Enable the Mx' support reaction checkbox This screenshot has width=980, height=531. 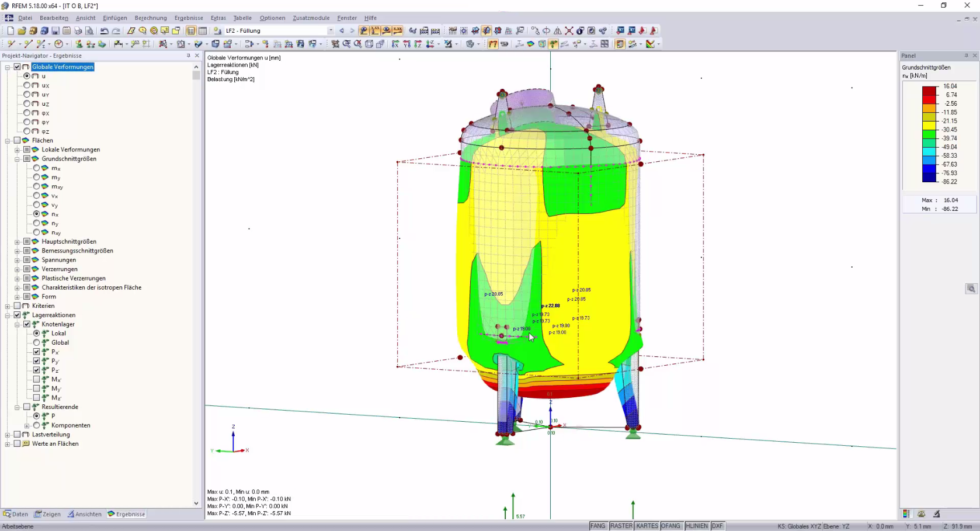(36, 379)
